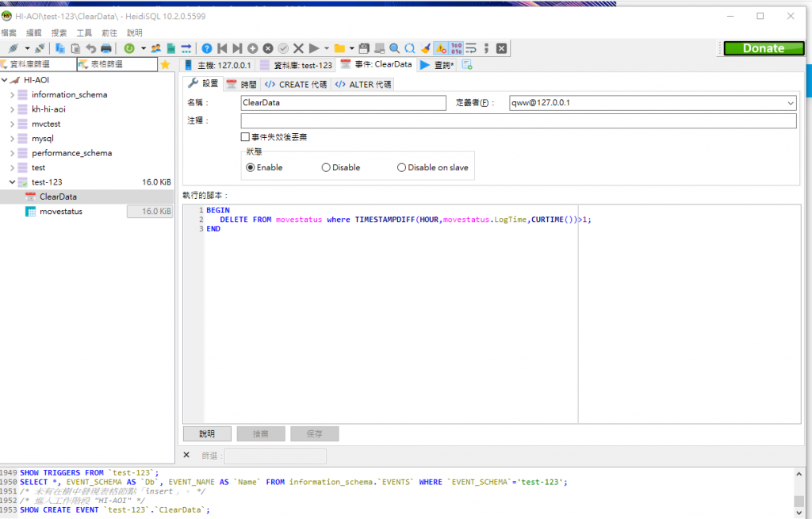Switch to the 資料庫: test-123 tab
The height and width of the screenshot is (519, 812).
pyautogui.click(x=297, y=65)
